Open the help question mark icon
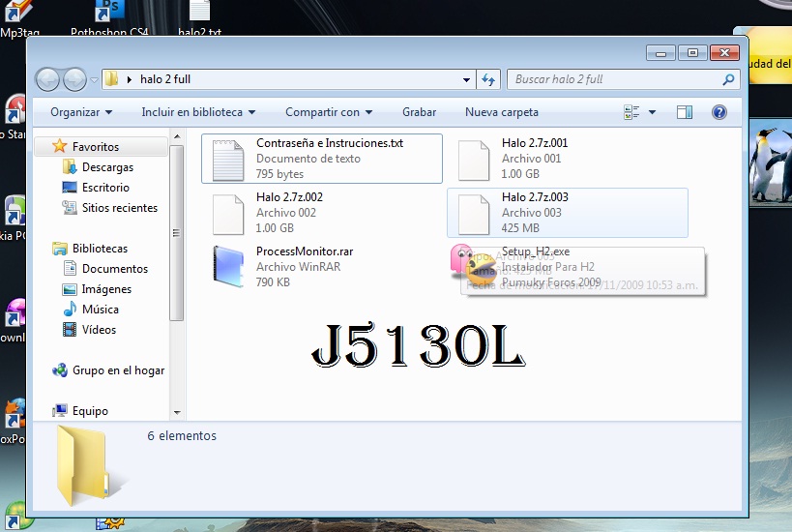 point(719,112)
